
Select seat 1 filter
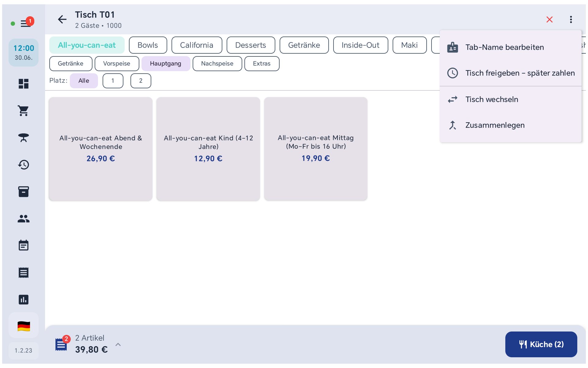pyautogui.click(x=113, y=81)
